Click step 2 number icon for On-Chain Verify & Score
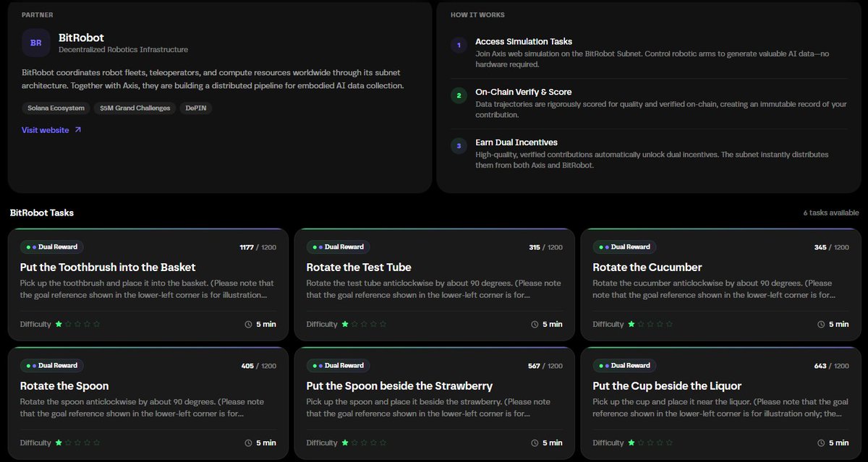The width and height of the screenshot is (868, 462). 458,95
